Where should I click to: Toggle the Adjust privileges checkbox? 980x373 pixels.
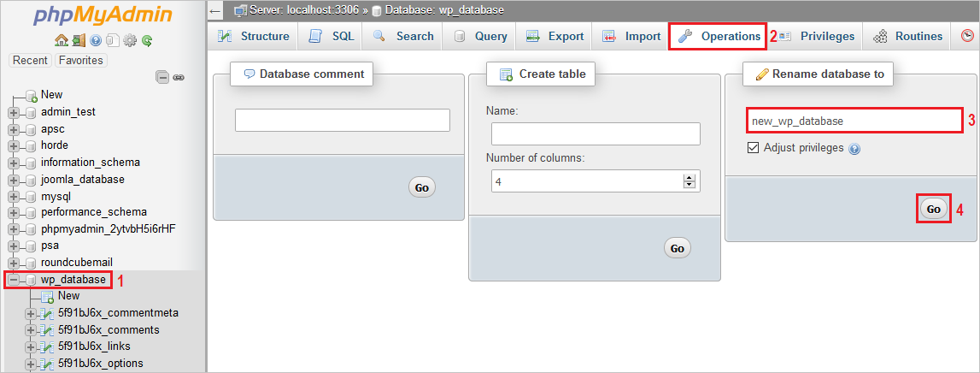[x=753, y=147]
